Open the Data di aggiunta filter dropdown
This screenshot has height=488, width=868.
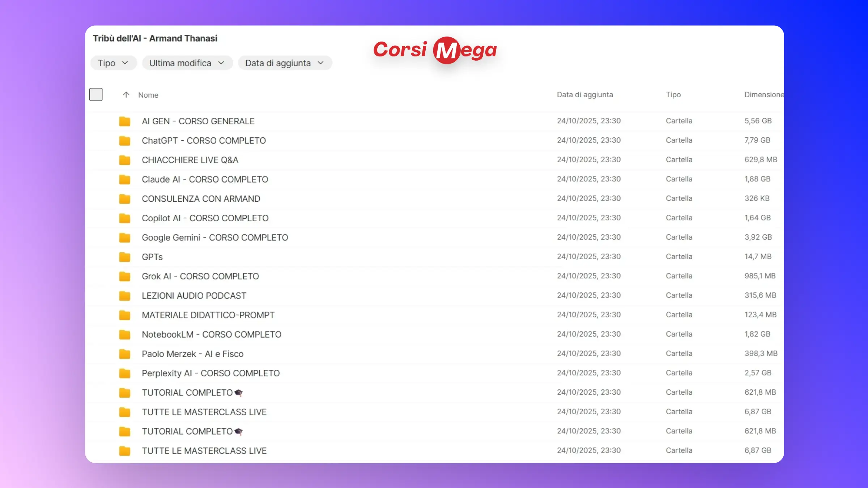pos(285,63)
